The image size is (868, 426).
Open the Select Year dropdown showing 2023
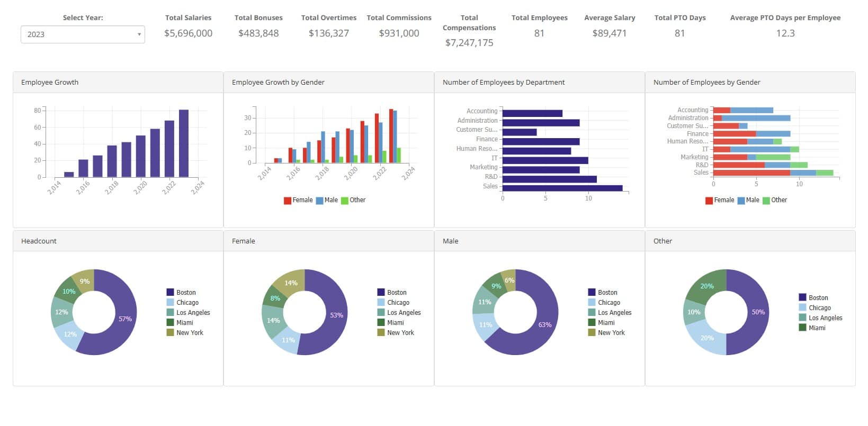83,34
